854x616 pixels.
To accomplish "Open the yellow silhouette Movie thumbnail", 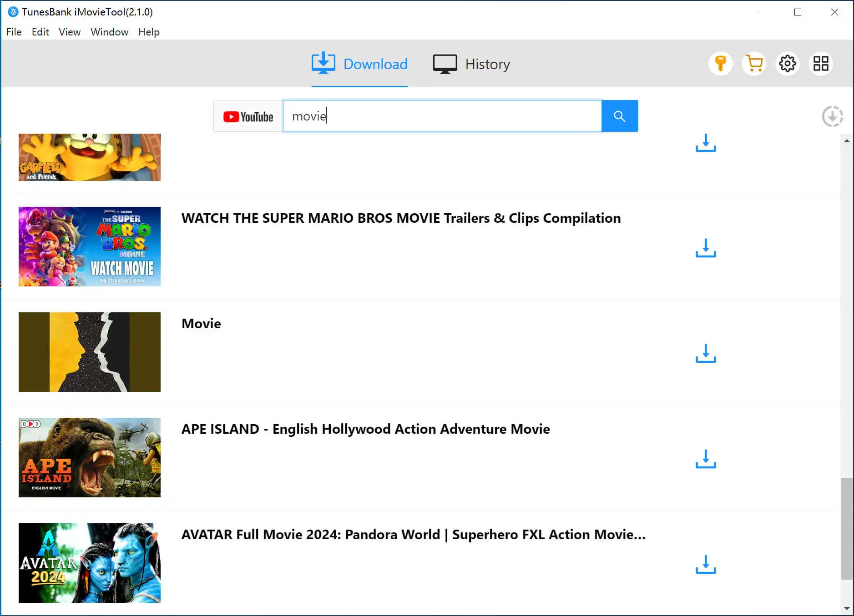I will click(90, 352).
